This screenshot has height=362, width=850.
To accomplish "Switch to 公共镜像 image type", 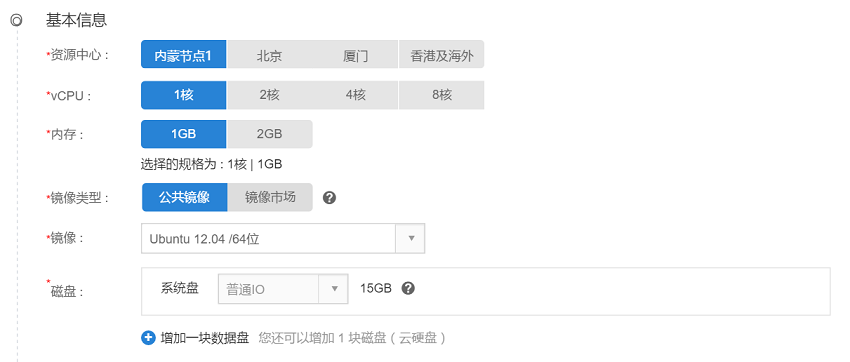I will click(x=184, y=197).
